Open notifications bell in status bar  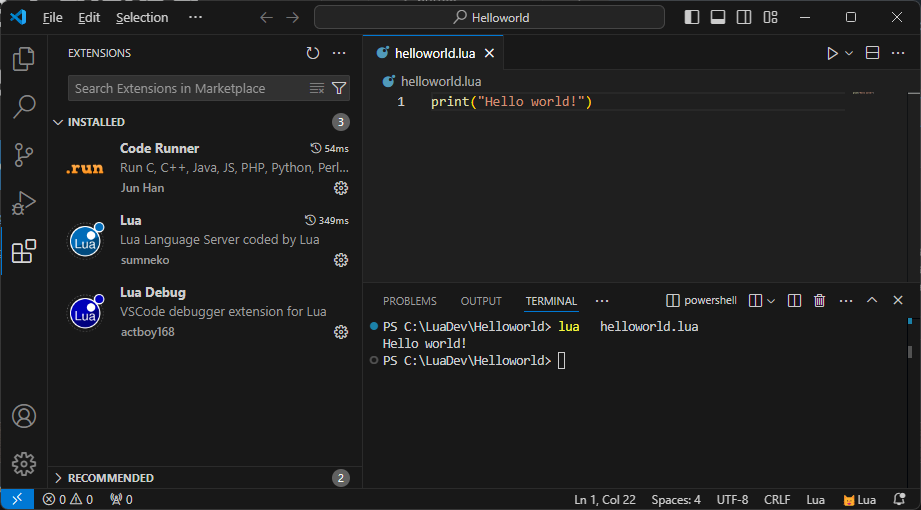pos(899,499)
